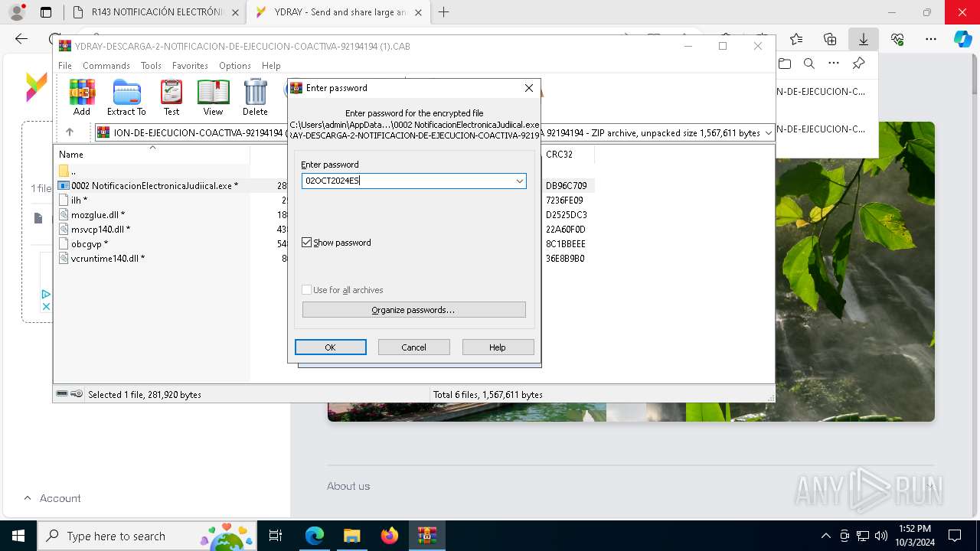Switch to the YDRAY browser tab
This screenshot has height=551, width=980.
338,12
